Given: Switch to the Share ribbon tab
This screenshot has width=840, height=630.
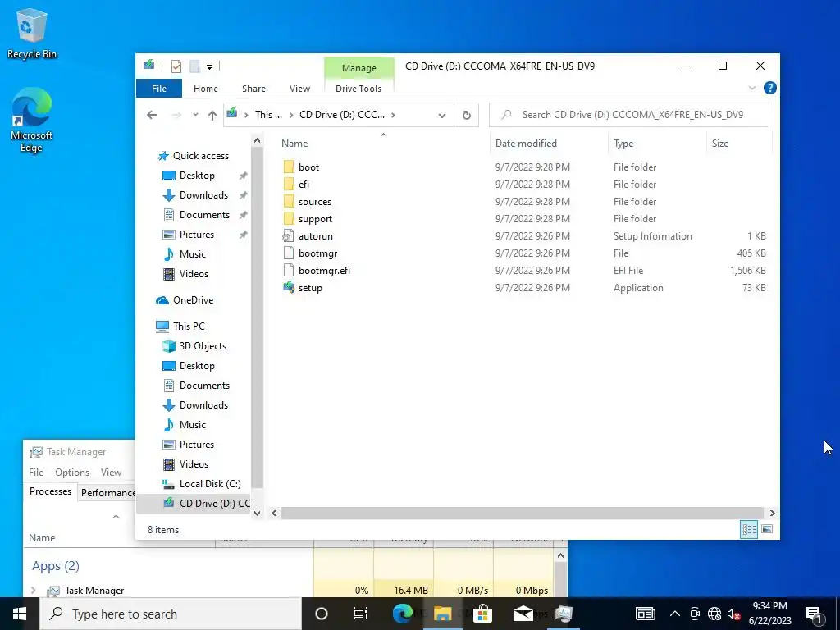Looking at the screenshot, I should (253, 89).
